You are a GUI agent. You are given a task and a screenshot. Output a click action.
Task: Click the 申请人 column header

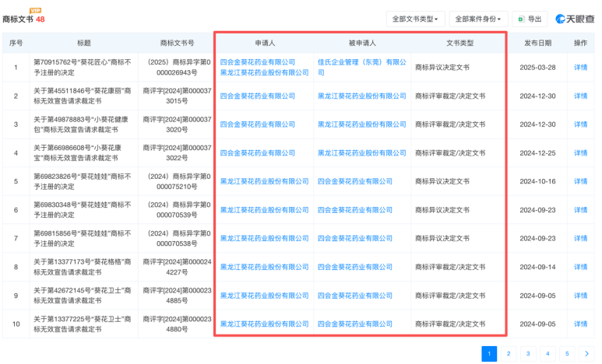(265, 43)
